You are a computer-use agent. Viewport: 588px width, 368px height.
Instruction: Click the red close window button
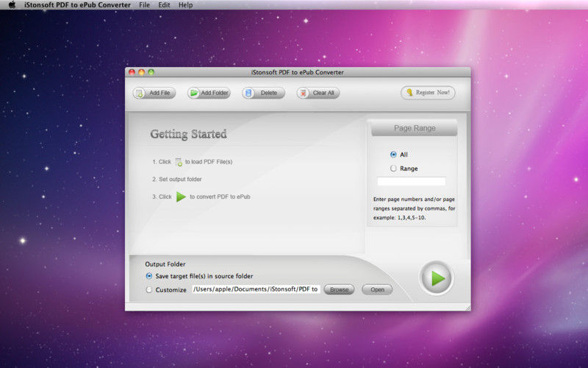click(132, 72)
